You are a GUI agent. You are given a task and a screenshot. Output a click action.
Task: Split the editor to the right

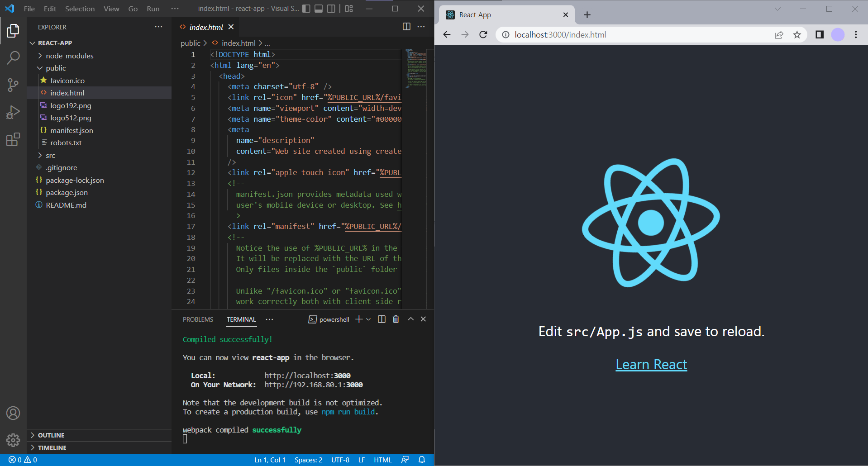(406, 27)
